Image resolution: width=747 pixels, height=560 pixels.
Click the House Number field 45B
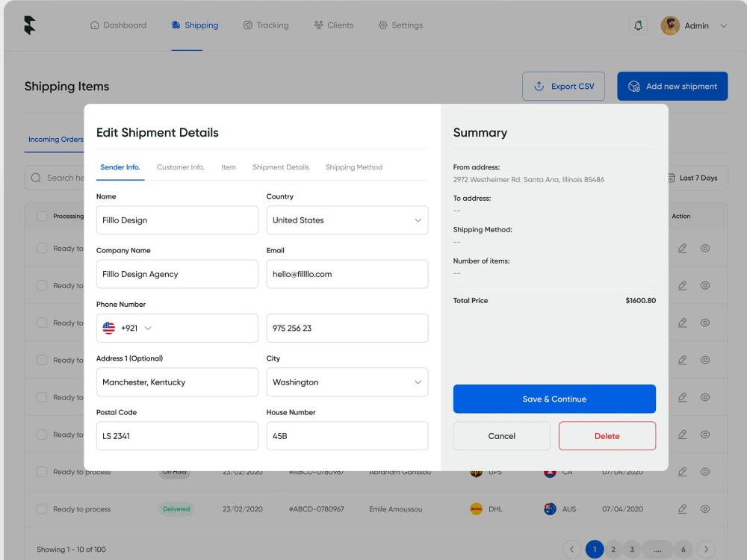click(347, 436)
